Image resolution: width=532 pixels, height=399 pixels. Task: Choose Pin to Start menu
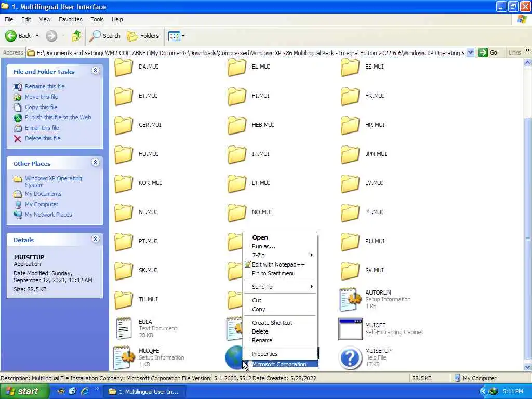(x=280, y=273)
